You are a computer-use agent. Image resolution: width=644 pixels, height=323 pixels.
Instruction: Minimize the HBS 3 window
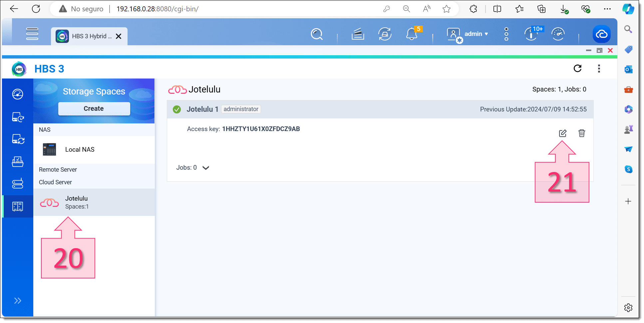click(588, 51)
